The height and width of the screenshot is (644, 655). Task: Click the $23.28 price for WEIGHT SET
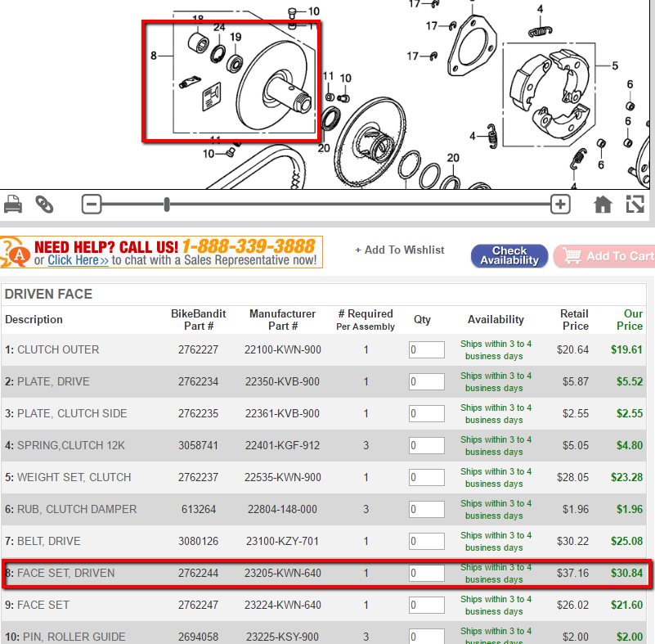click(x=626, y=477)
